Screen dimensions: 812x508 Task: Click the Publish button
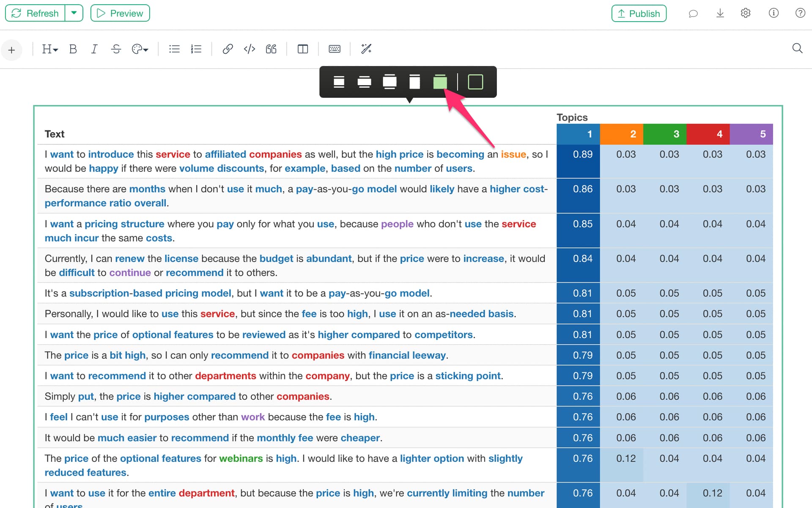[x=639, y=14]
